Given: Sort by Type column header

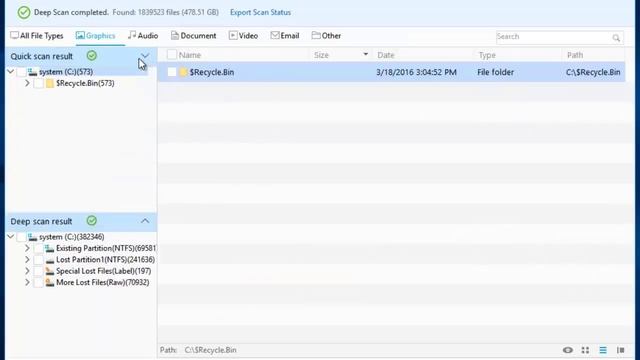Looking at the screenshot, I should pos(487,55).
